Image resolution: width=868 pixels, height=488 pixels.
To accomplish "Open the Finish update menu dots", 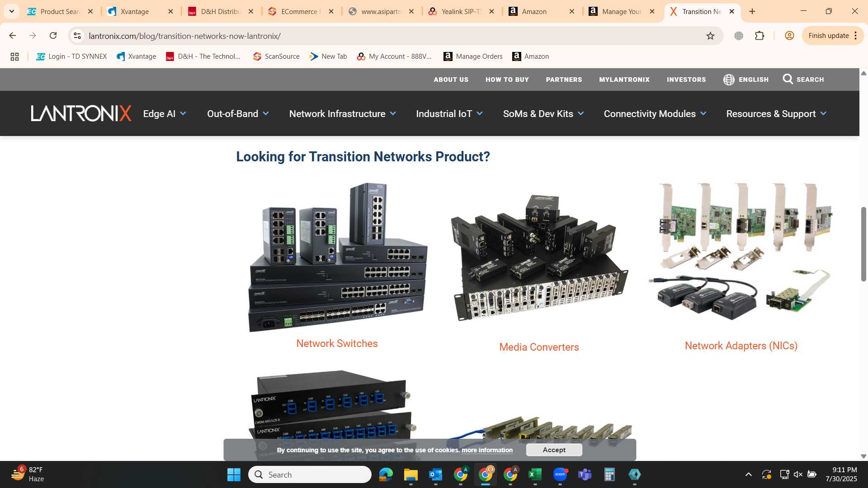I will [x=856, y=36].
